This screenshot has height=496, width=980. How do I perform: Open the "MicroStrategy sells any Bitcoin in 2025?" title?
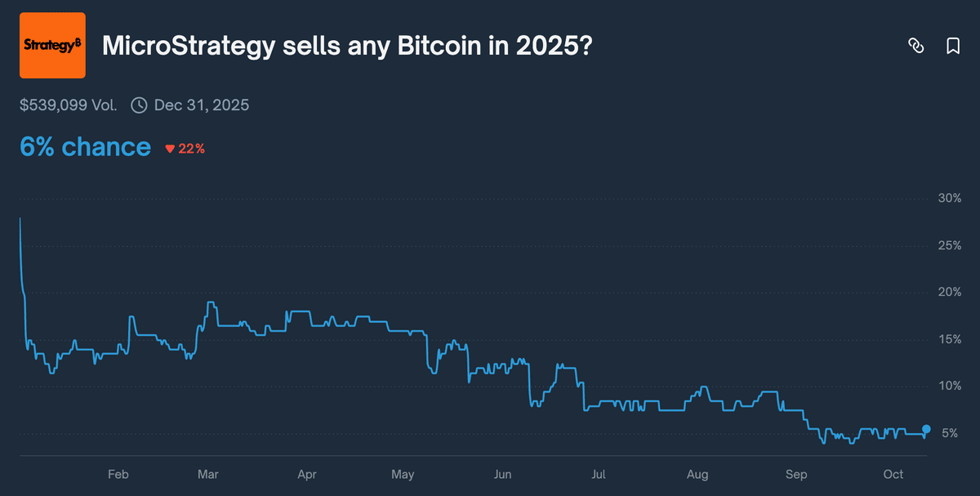(x=347, y=46)
